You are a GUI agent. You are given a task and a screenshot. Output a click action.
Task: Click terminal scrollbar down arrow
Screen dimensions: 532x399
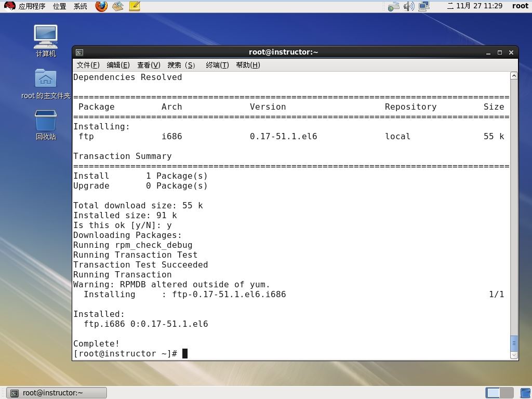(x=514, y=355)
